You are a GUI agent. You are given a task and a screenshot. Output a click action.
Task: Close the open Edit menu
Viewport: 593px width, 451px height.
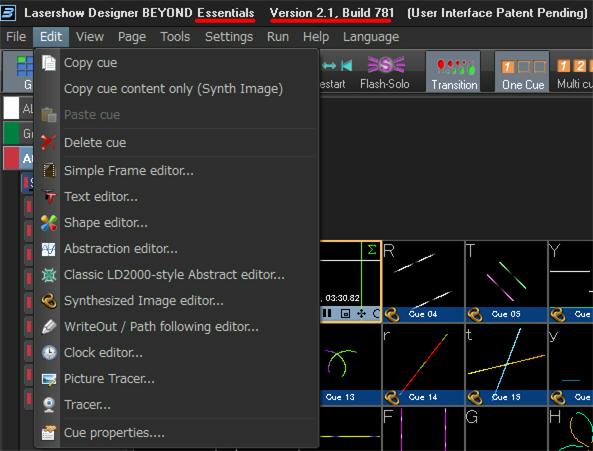(x=51, y=37)
